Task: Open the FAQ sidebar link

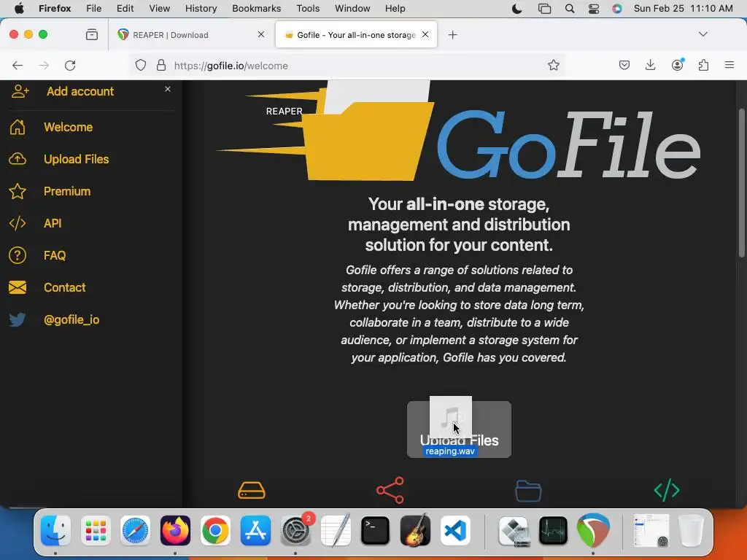Action: (55, 255)
